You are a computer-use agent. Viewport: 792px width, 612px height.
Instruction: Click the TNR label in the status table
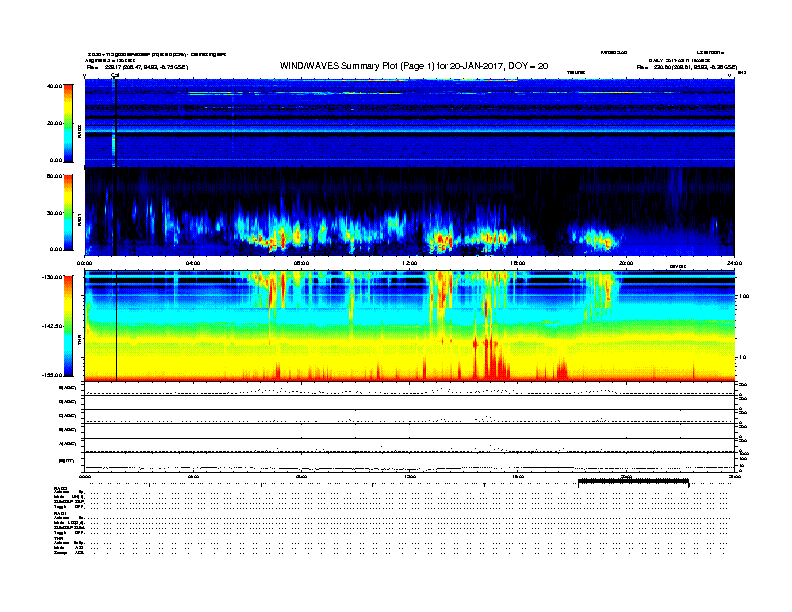click(59, 538)
